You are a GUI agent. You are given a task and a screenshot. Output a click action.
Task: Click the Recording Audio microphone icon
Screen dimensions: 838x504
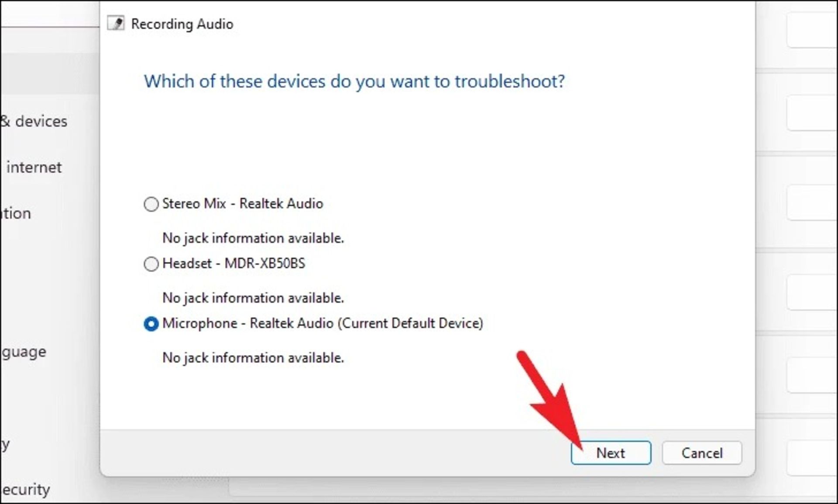click(x=116, y=24)
